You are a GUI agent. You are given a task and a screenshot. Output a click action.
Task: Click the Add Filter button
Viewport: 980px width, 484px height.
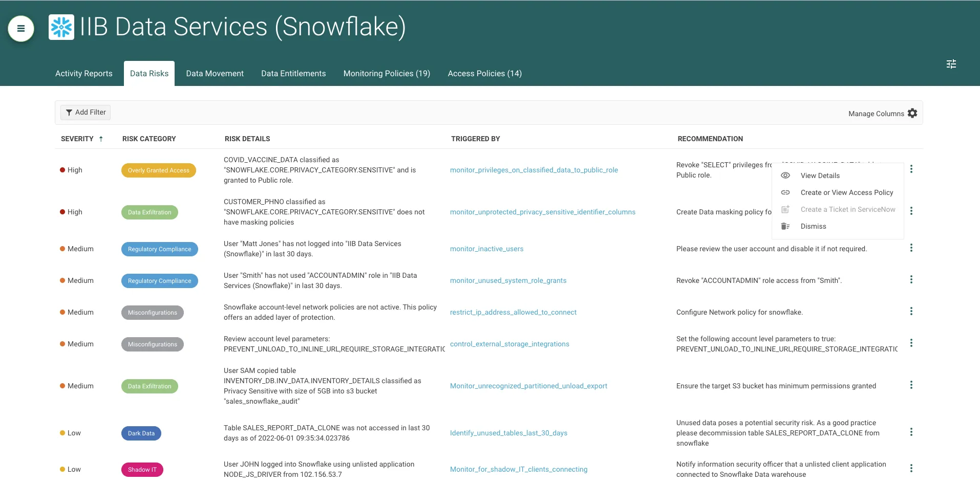tap(85, 112)
